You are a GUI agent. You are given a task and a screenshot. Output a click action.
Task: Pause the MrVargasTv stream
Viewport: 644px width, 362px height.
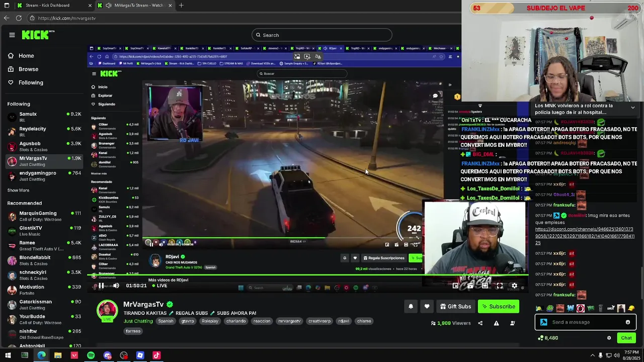[x=101, y=286]
